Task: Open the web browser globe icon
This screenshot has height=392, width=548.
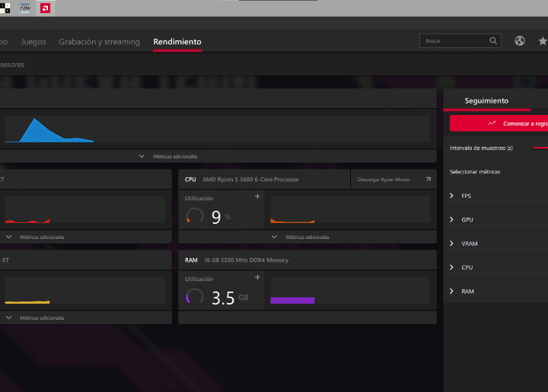Action: 520,41
